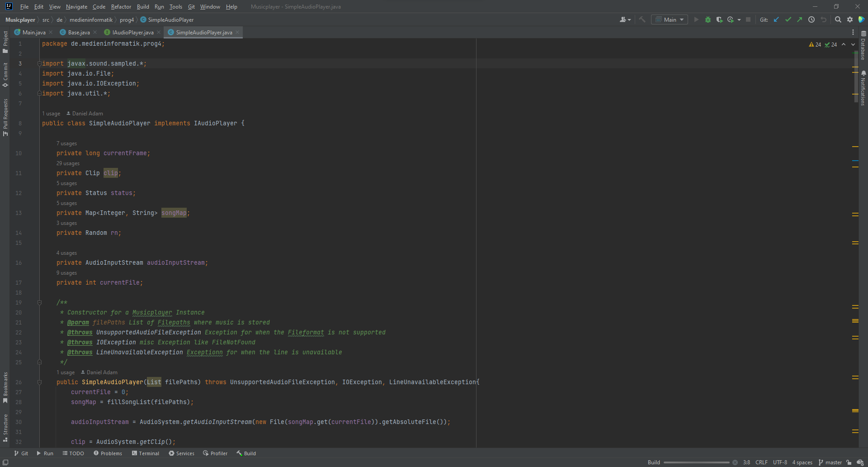Open IDE power save status icon
The height and width of the screenshot is (467, 868).
click(x=860, y=462)
